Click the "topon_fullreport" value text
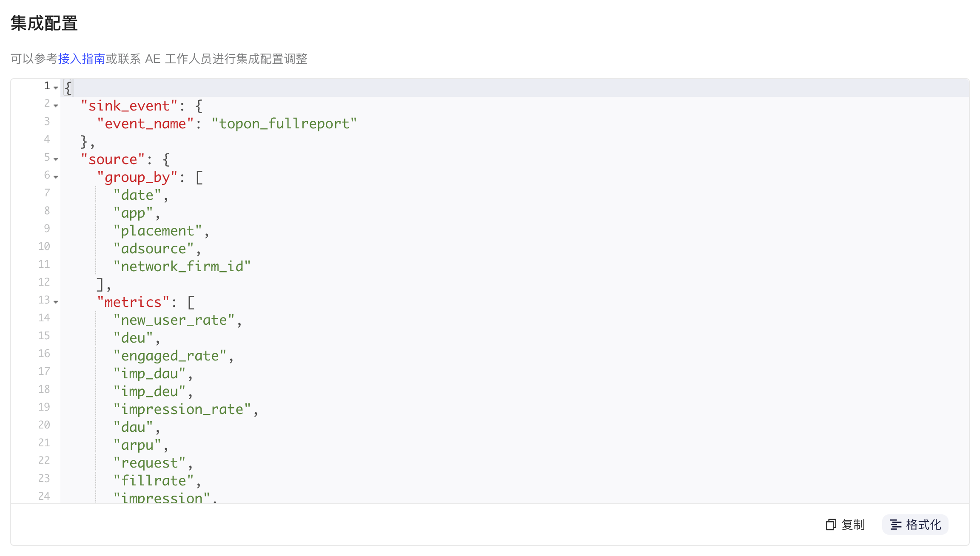 click(284, 124)
